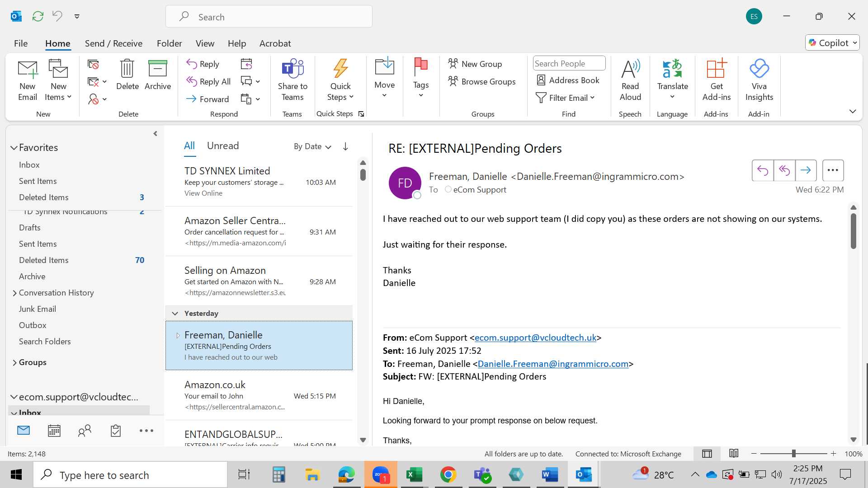The width and height of the screenshot is (868, 488).
Task: Toggle message sort order arrow
Action: coord(345,146)
